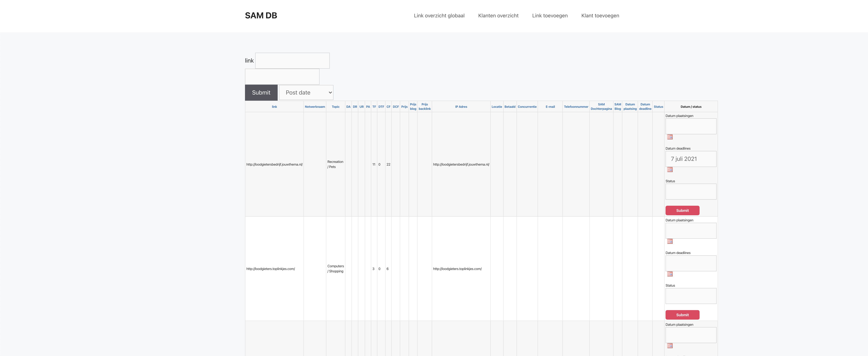Viewport: 868px width, 356px height.
Task: Open Link toevoegen page
Action: coord(550,16)
